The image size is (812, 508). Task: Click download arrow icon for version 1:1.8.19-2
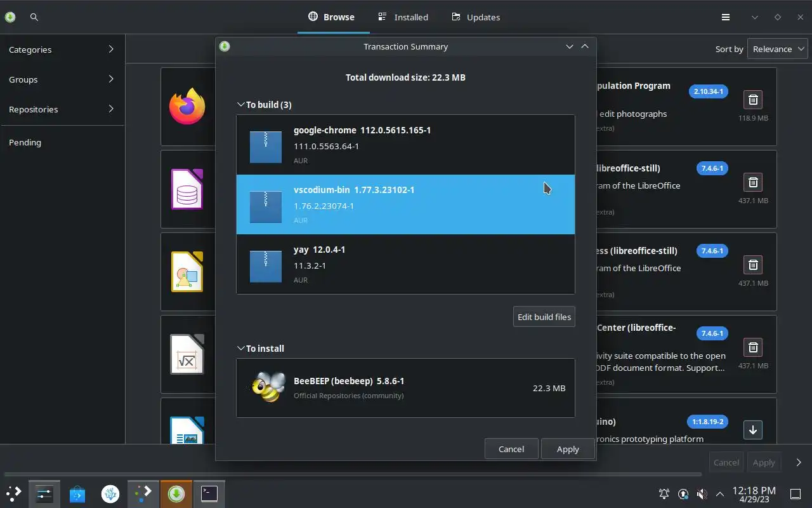pos(753,430)
